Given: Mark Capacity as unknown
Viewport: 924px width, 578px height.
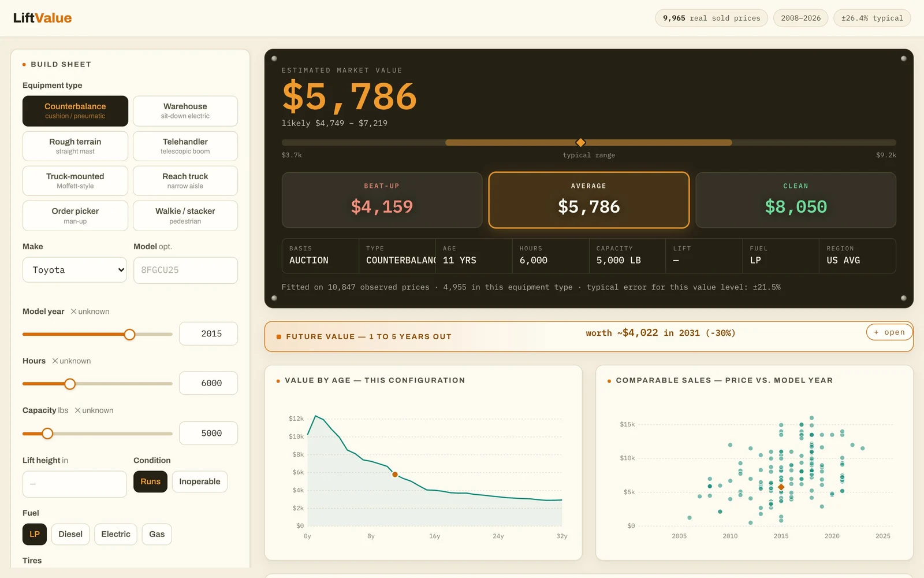Looking at the screenshot, I should coord(94,410).
